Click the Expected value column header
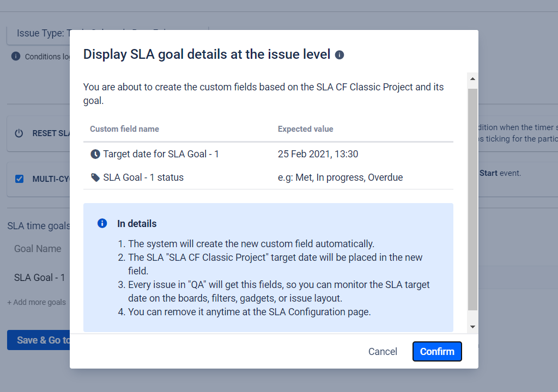 point(305,129)
